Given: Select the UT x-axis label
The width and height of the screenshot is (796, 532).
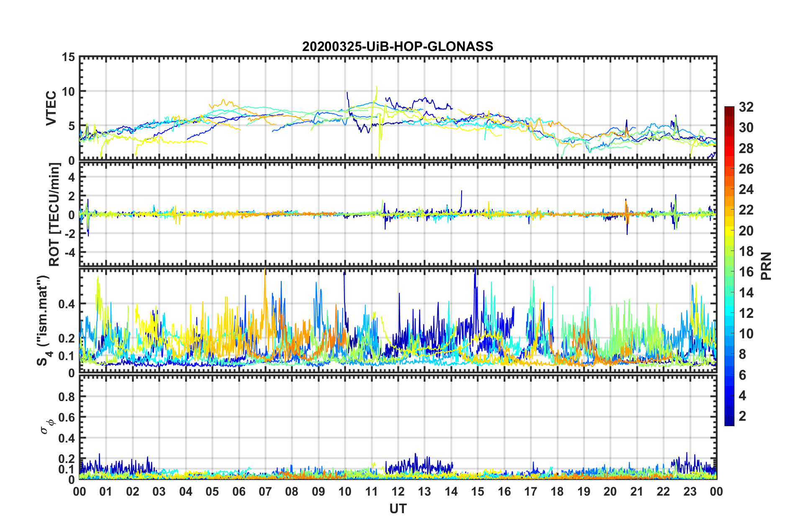Looking at the screenshot, I should click(x=398, y=509).
